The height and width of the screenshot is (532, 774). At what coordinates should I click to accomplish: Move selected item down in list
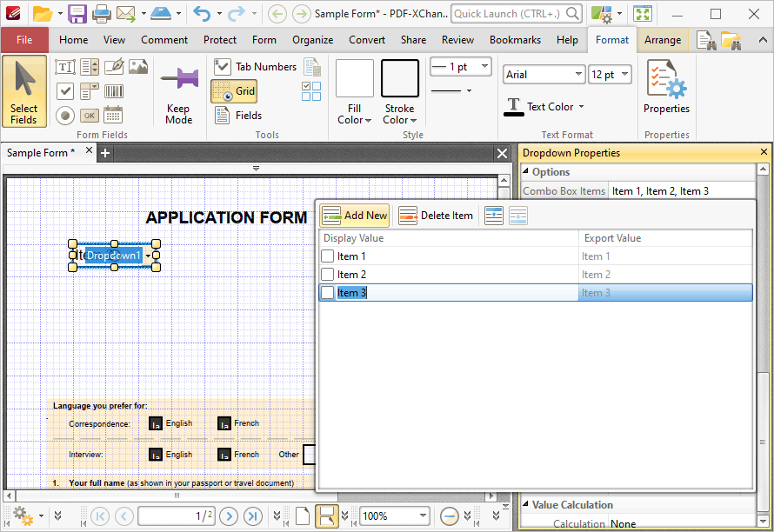click(x=517, y=216)
